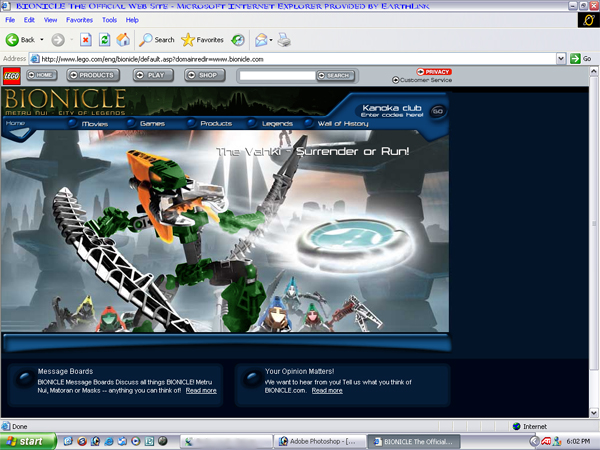
Task: Click the LEGO logo
Action: click(12, 76)
